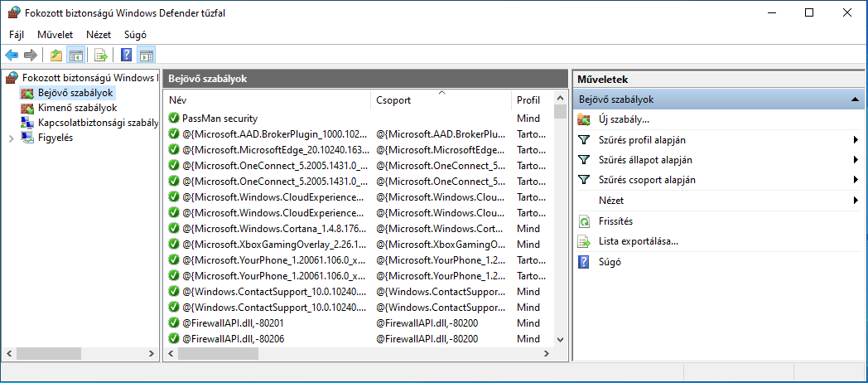The height and width of the screenshot is (383, 868).
Task: Select the Microsoft.Windows.Cortana_1.4.8 rule name
Action: (275, 228)
